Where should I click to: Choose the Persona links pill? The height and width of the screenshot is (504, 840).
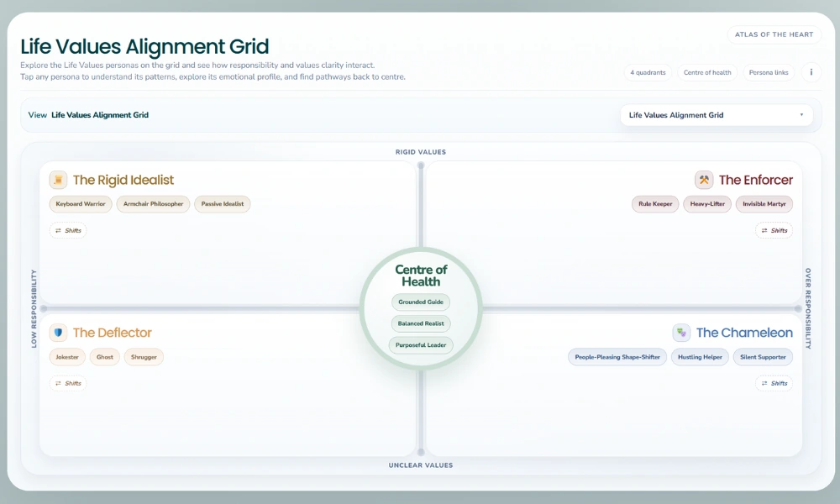769,72
